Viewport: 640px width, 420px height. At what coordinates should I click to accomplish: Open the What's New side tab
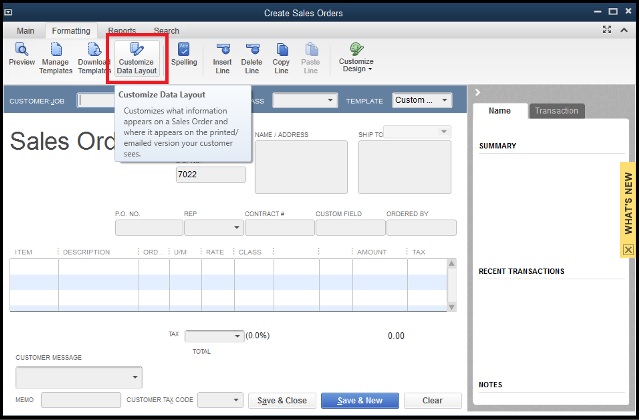[x=628, y=204]
